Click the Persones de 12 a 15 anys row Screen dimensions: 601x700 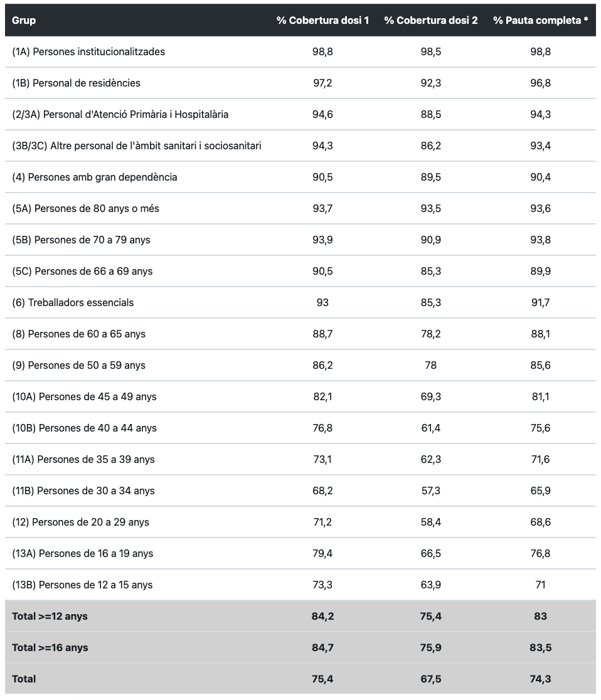[x=300, y=585]
